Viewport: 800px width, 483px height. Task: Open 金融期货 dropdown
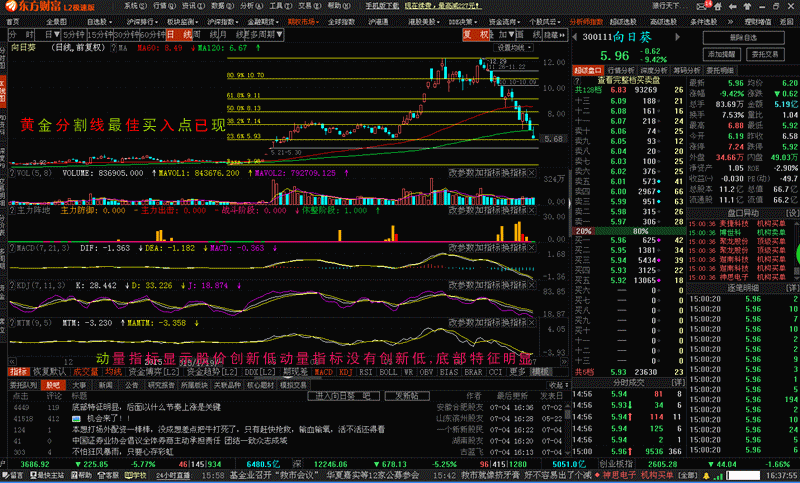(x=263, y=22)
